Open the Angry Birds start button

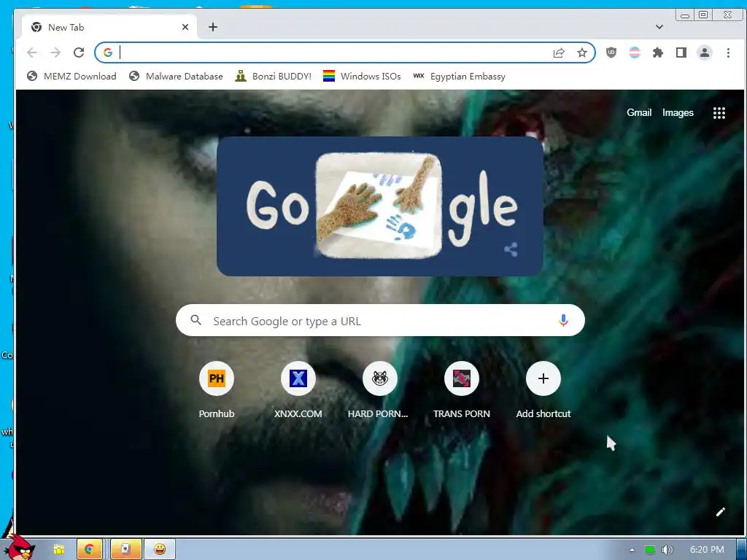pos(19,547)
